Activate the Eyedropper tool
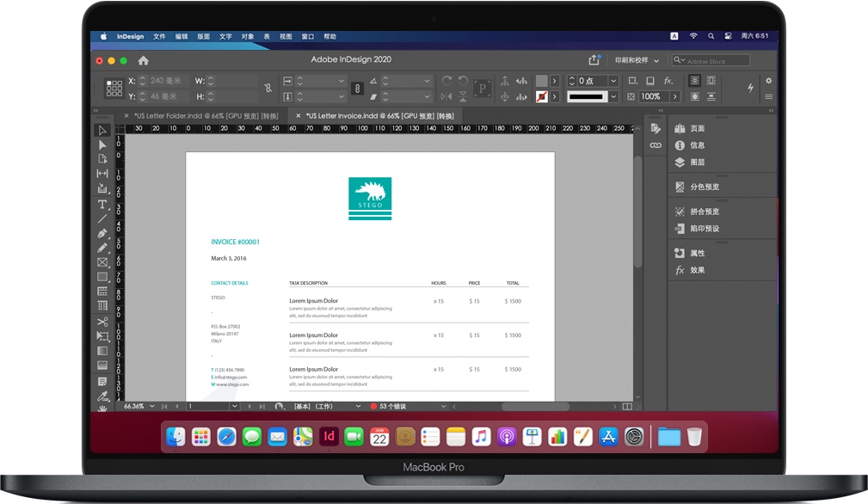The image size is (868, 504). (x=102, y=396)
